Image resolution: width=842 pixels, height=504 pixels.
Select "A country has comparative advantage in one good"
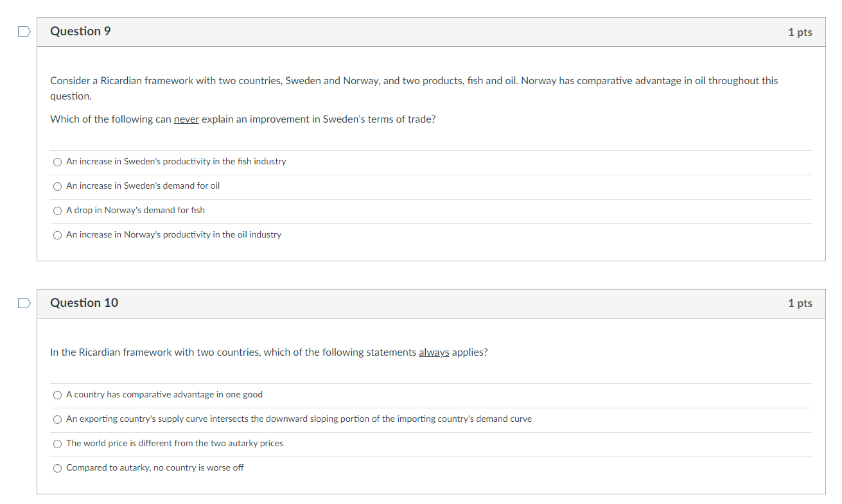click(57, 395)
